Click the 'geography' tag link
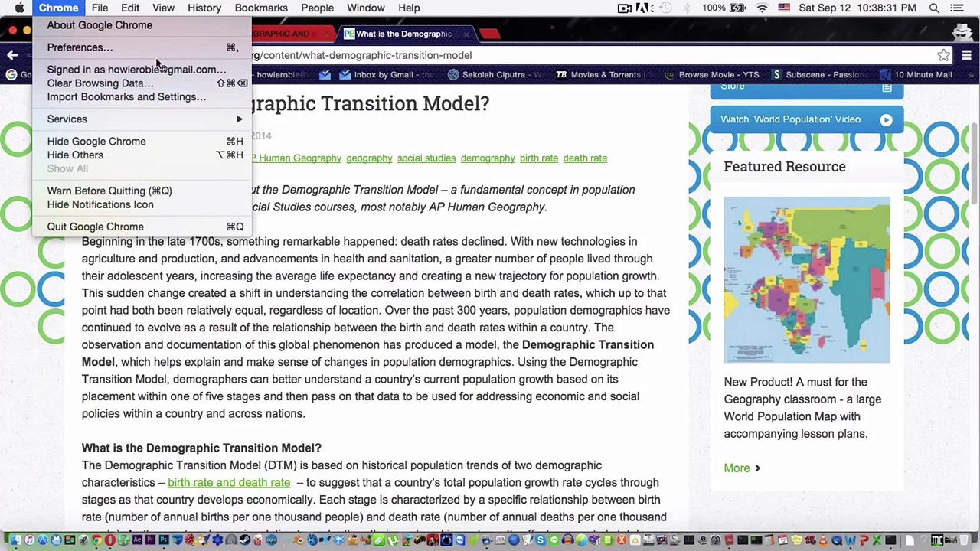 tap(369, 158)
